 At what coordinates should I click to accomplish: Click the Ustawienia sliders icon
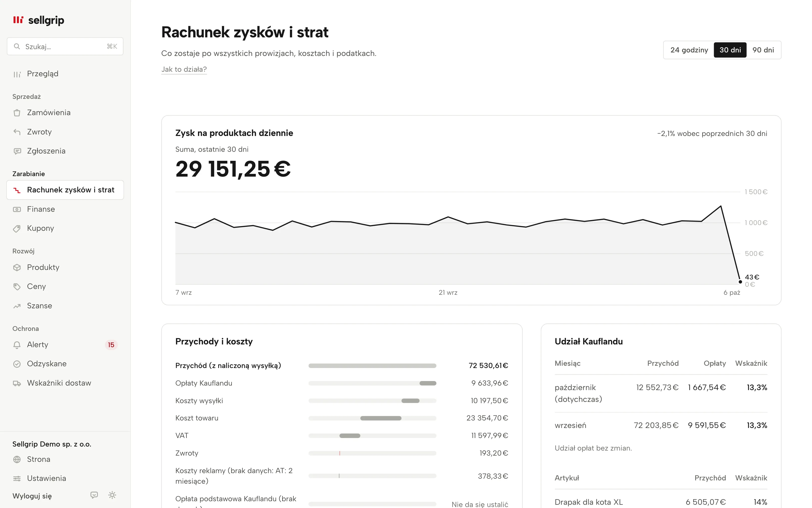click(x=17, y=478)
